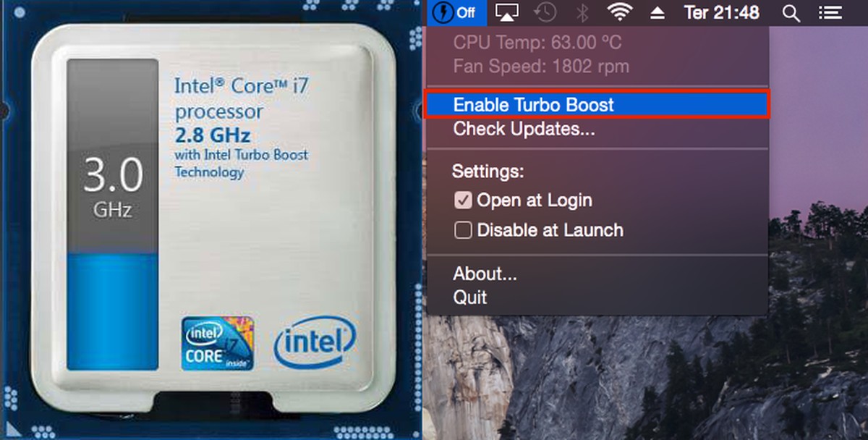This screenshot has height=440, width=868.
Task: Open the Turbo Boost Switcher menu bar icon
Action: pos(456,12)
